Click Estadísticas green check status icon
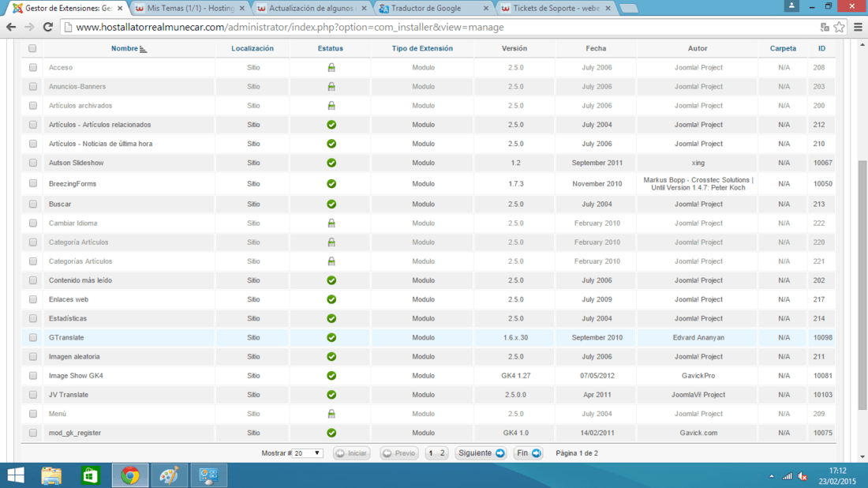Image resolution: width=868 pixels, height=488 pixels. click(331, 318)
